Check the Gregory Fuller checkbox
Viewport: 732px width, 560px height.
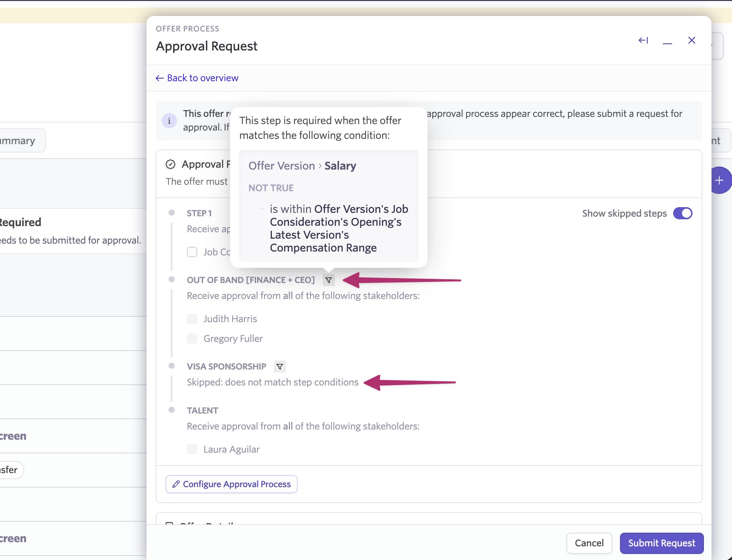pos(192,338)
